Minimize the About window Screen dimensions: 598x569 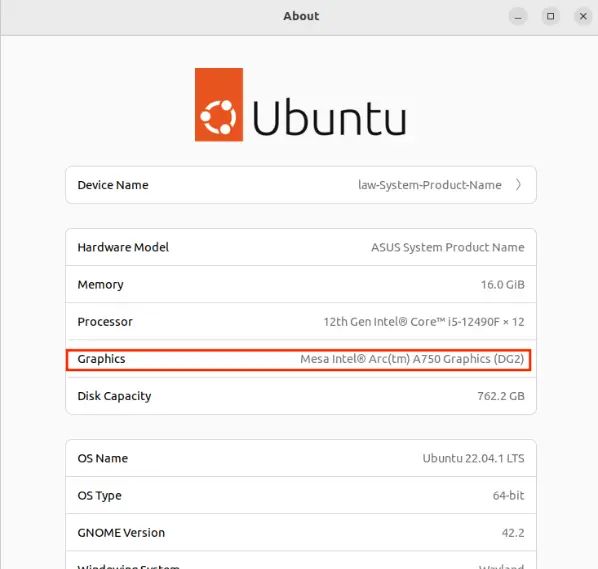coord(518,16)
